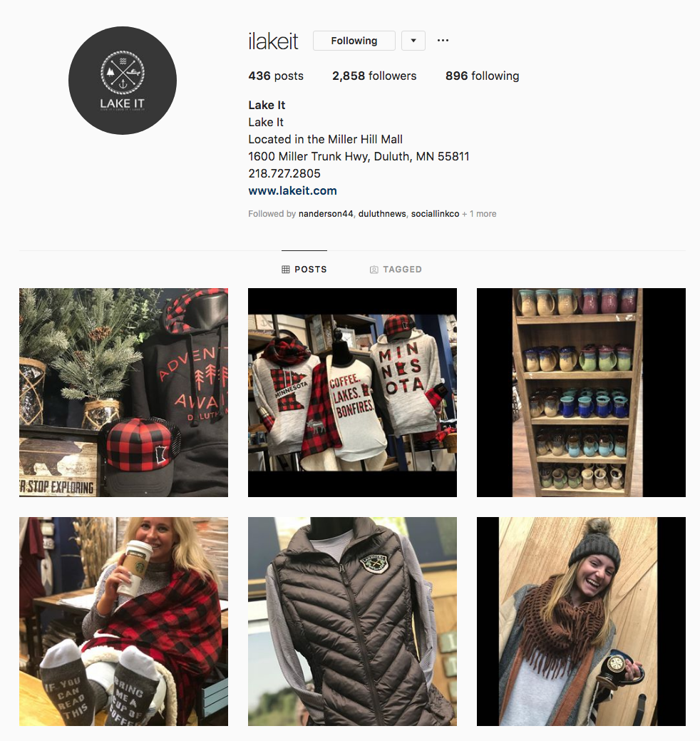Switch to the TAGGED tab

396,270
